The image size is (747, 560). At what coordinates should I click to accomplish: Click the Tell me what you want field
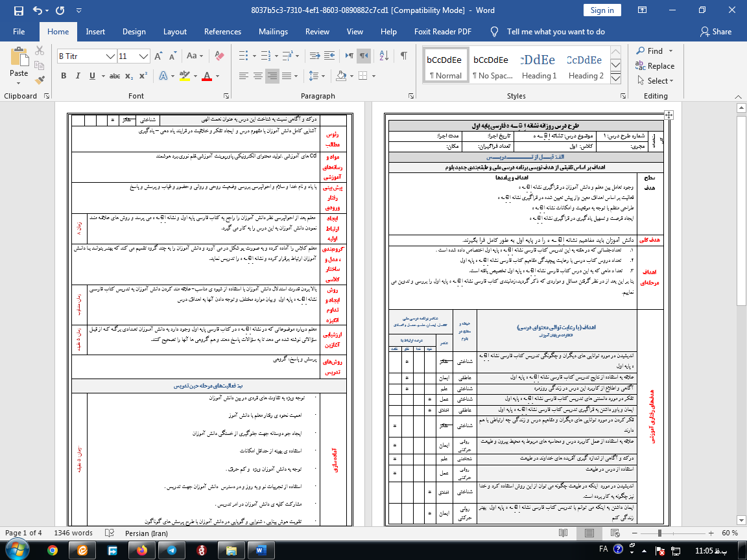pyautogui.click(x=555, y=32)
